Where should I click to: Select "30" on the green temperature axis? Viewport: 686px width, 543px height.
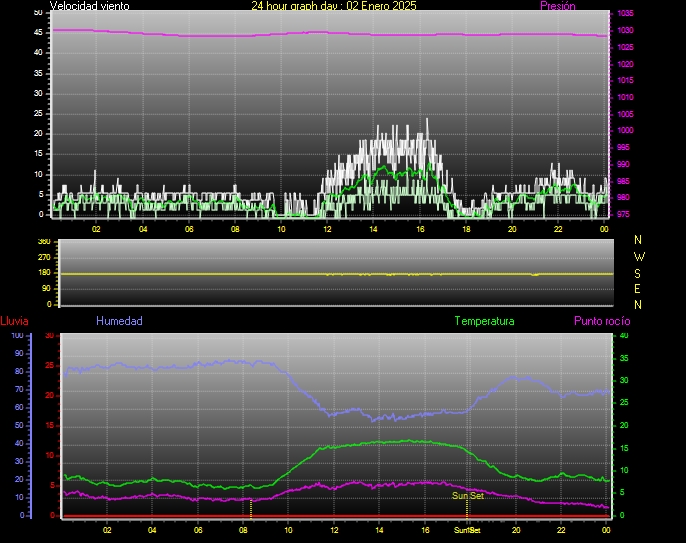click(624, 381)
